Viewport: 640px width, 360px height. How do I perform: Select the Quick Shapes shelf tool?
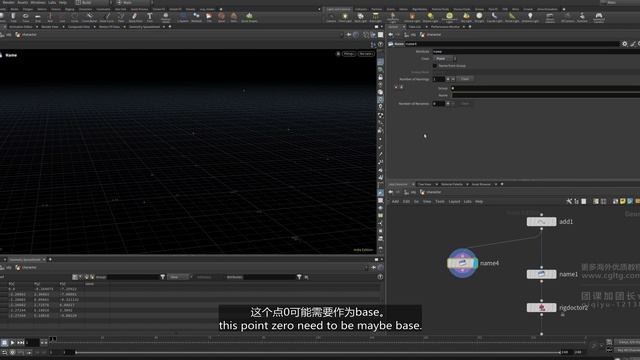pyautogui.click(x=249, y=17)
